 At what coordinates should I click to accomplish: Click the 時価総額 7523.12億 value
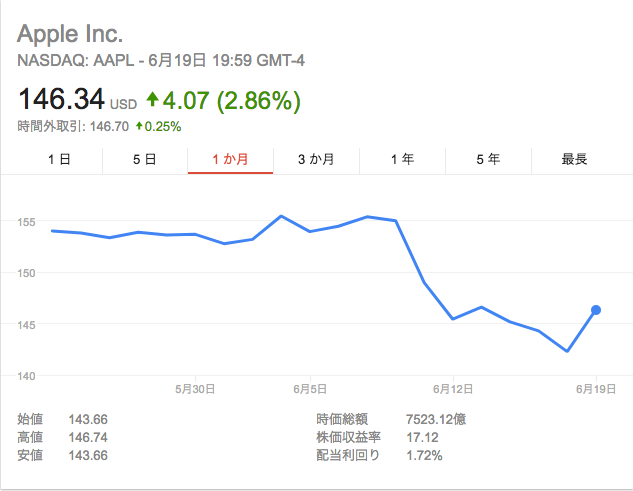coord(436,420)
